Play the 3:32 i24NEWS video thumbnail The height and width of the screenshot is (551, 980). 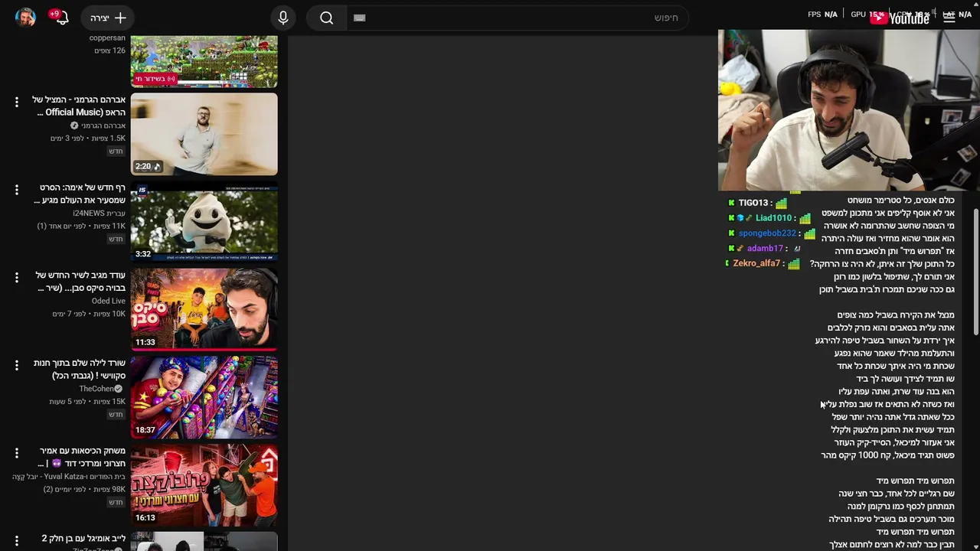[x=204, y=223]
